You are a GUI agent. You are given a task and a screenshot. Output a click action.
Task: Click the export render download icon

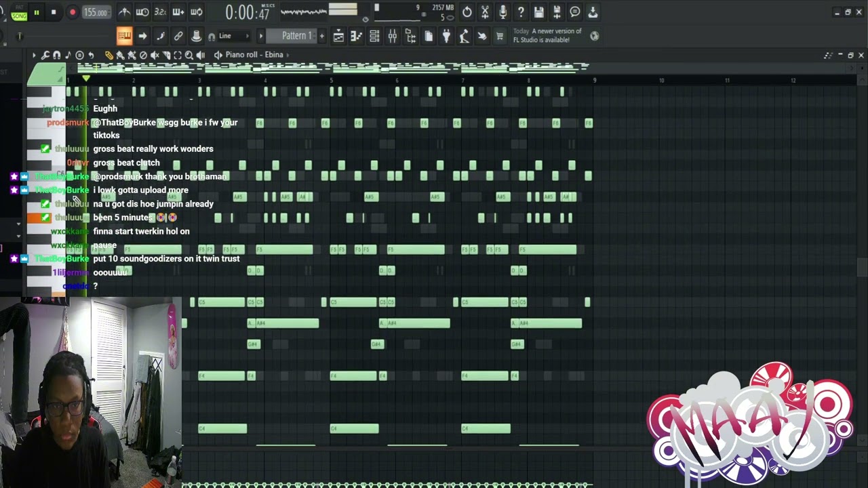[x=593, y=12]
